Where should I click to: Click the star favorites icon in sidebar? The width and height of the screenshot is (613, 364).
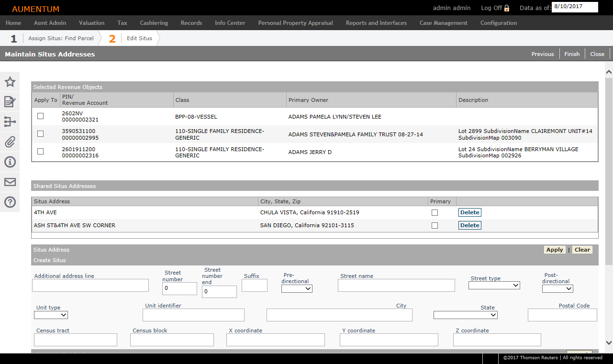point(10,82)
